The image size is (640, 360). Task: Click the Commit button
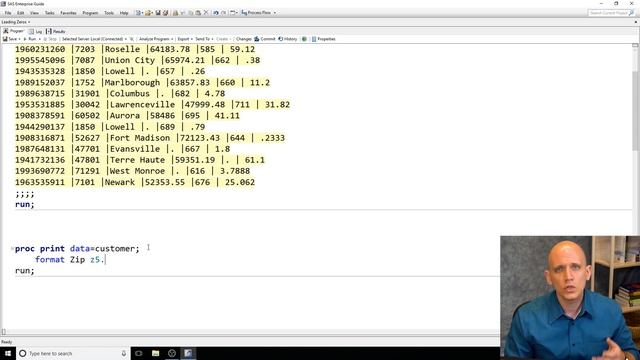pos(264,39)
